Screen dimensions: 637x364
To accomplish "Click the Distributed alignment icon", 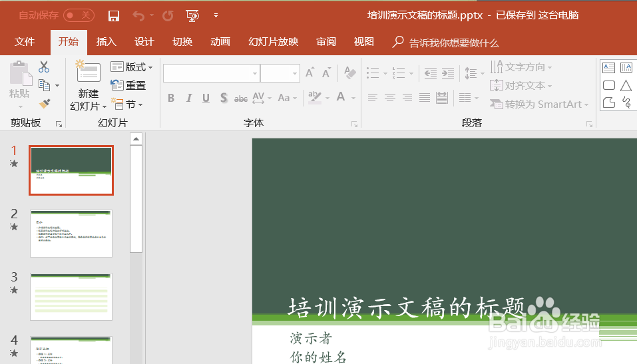I will pos(441,98).
